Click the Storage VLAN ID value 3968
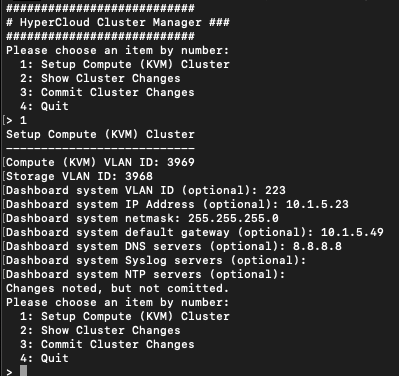Image resolution: width=399 pixels, height=376 pixels. click(139, 176)
